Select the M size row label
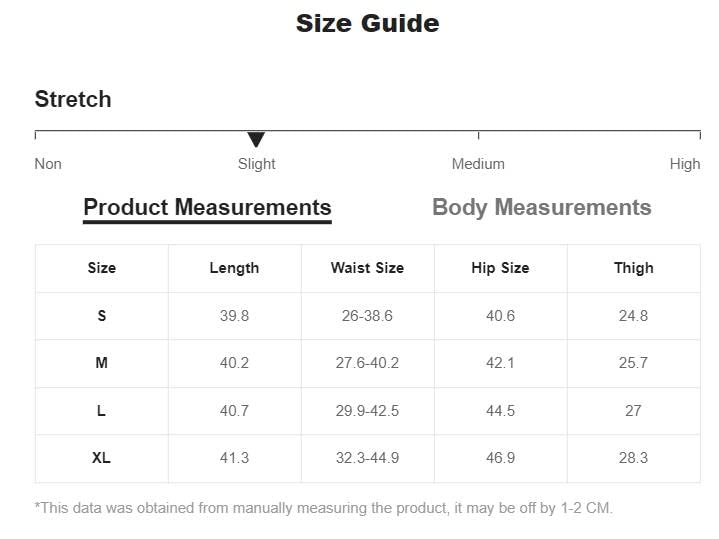This screenshot has height=539, width=719. tap(101, 363)
